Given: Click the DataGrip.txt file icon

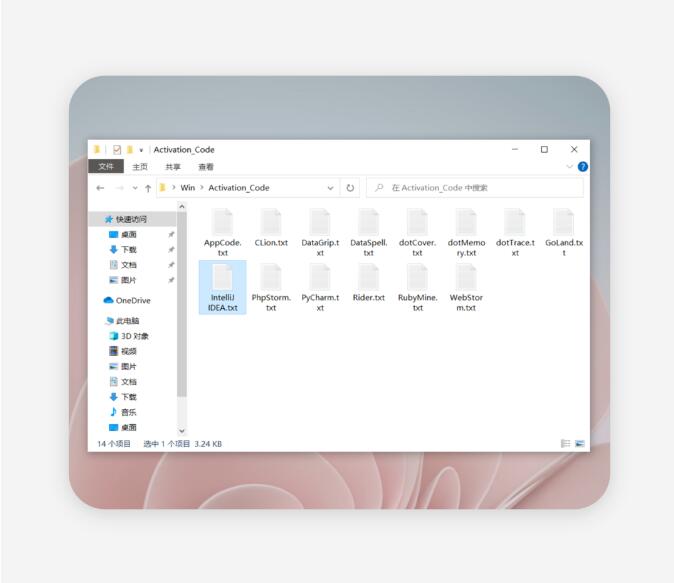Looking at the screenshot, I should coord(320,222).
